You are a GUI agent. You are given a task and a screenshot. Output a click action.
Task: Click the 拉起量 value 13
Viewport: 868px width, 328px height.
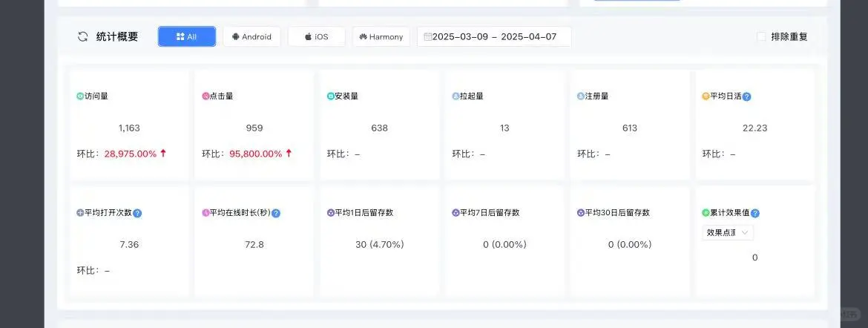point(504,128)
